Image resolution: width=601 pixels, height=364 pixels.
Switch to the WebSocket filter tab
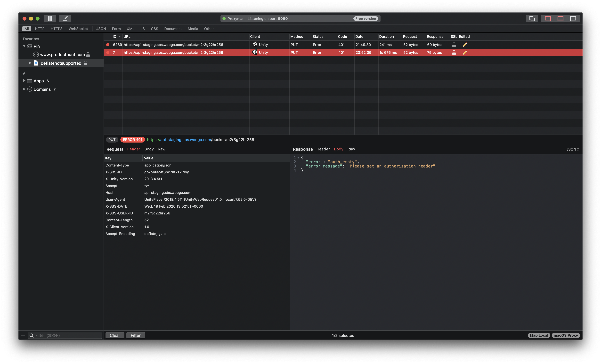78,29
